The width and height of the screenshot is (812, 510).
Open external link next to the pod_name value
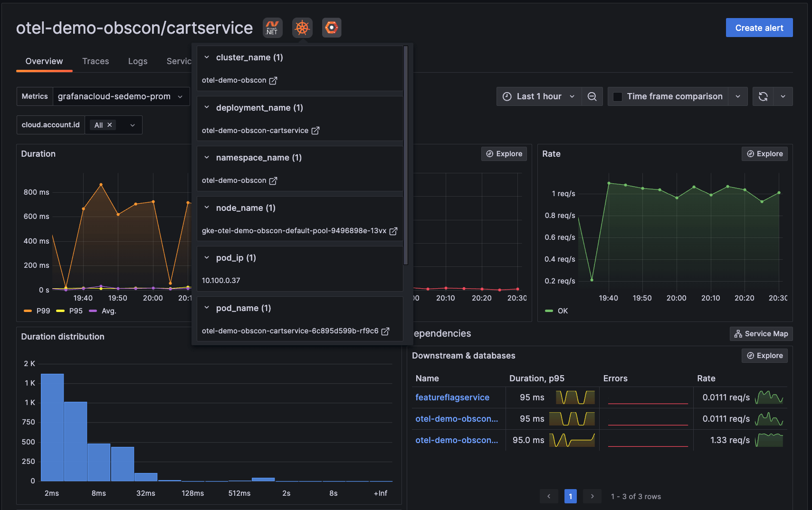[385, 331]
